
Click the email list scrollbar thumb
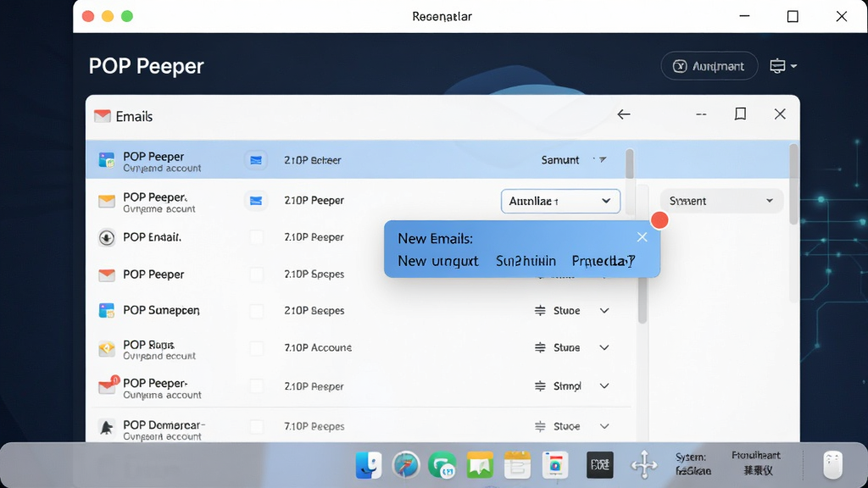point(630,164)
